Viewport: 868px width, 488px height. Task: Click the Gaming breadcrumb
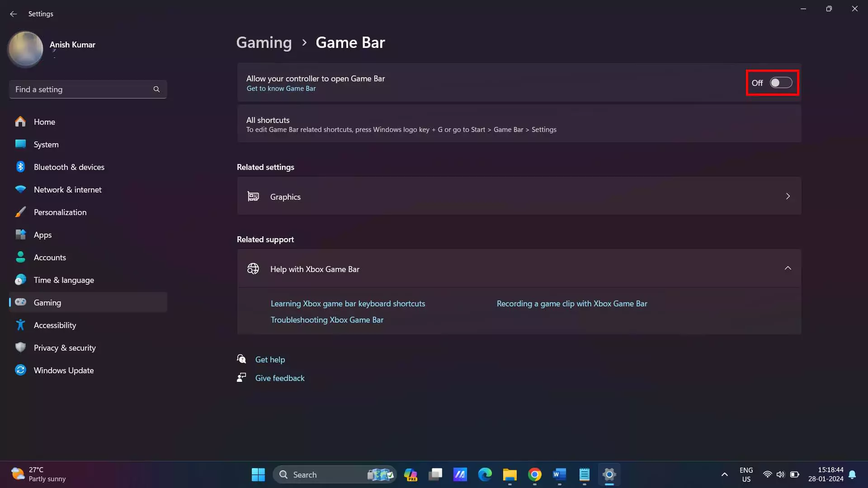(264, 42)
